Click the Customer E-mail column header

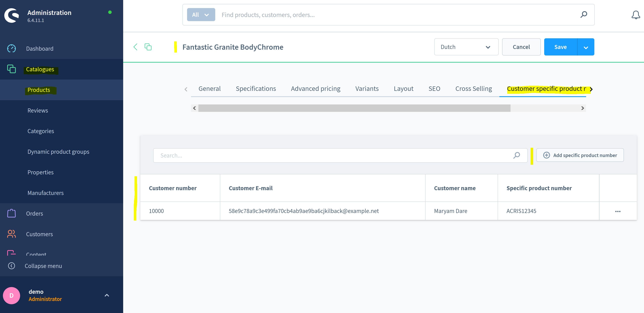pos(322,188)
